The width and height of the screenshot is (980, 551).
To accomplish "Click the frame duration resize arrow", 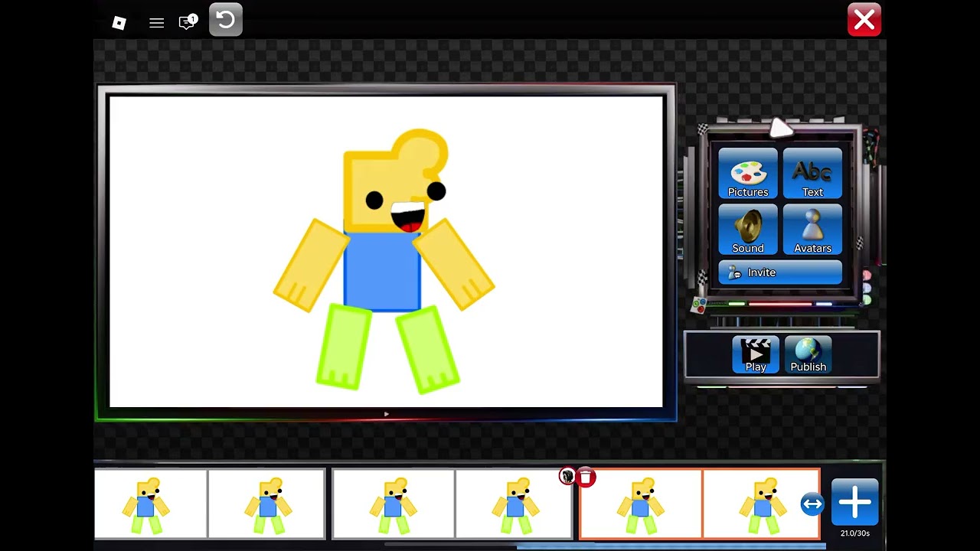I will 812,504.
